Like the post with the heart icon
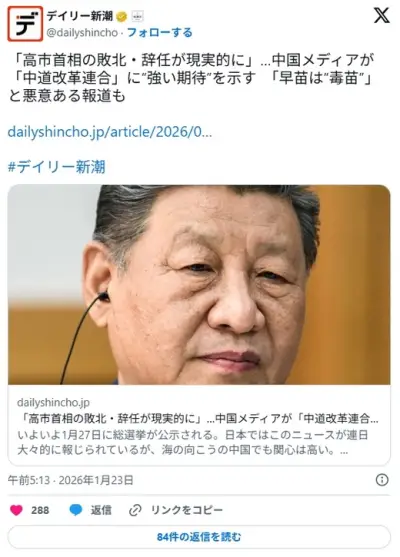Image resolution: width=400 pixels, height=557 pixels. tap(16, 510)
